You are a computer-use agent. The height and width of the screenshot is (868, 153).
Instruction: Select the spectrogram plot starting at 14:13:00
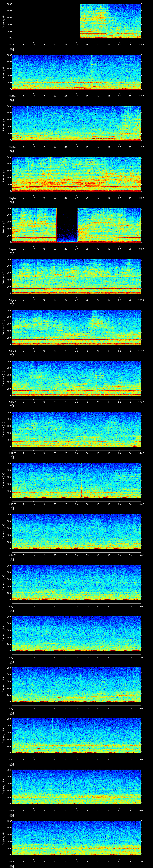click(77, 481)
